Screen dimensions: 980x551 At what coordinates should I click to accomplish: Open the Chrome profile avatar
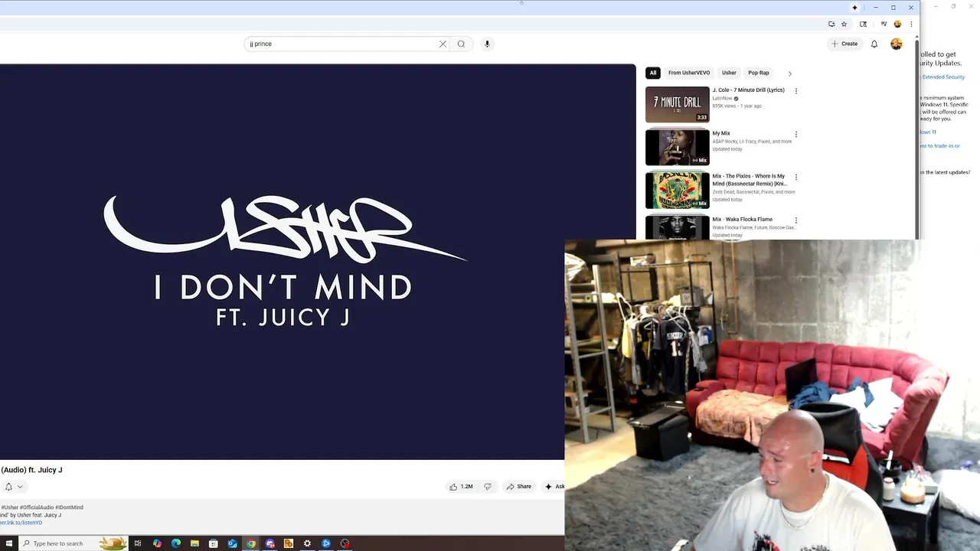click(897, 24)
